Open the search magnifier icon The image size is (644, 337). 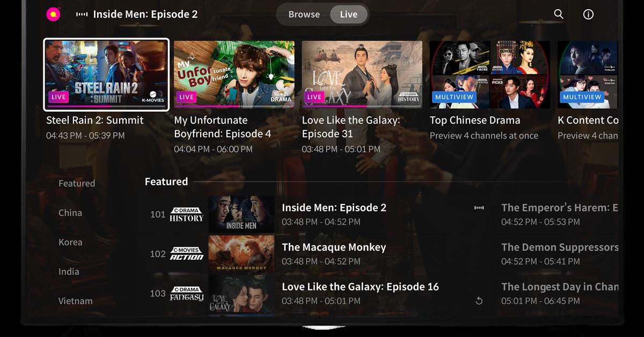tap(559, 14)
